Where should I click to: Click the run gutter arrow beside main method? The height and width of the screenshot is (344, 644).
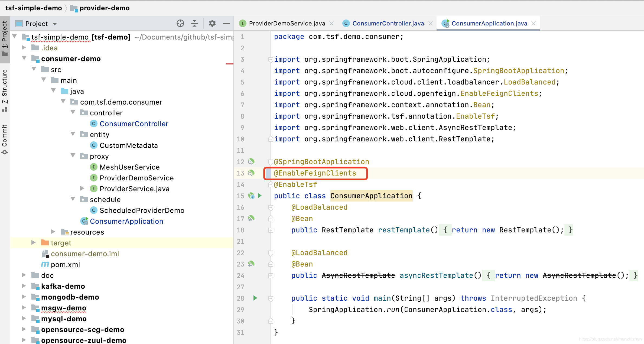(255, 298)
